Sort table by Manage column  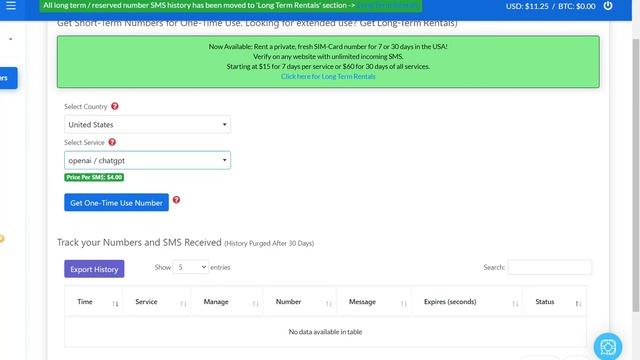click(x=227, y=302)
